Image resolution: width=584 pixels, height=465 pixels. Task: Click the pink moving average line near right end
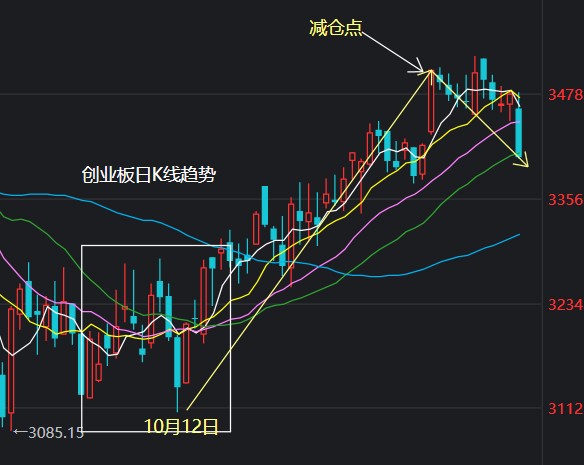[x=512, y=123]
